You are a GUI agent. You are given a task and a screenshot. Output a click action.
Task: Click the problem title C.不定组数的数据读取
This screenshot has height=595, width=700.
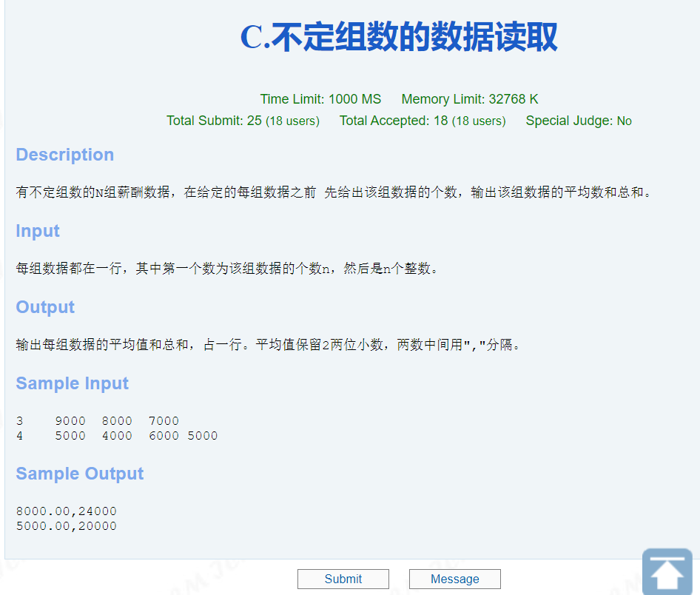399,37
